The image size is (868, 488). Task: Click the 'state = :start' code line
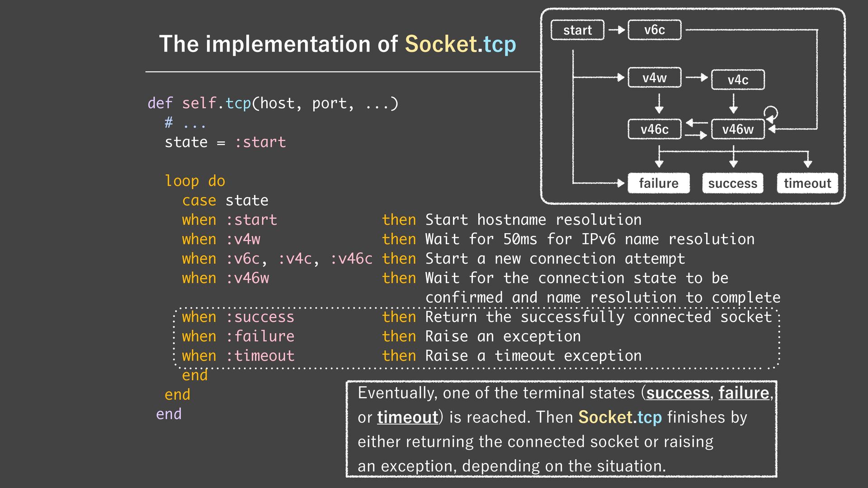[x=225, y=142]
